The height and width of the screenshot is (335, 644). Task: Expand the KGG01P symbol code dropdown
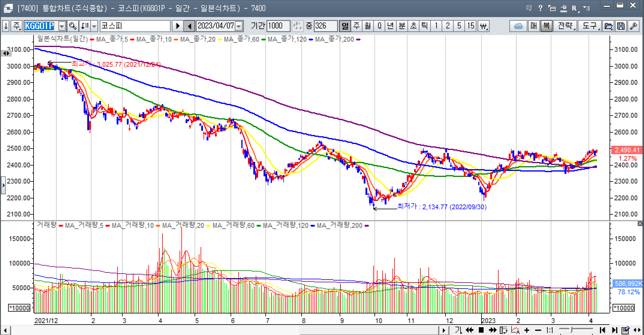[62, 26]
